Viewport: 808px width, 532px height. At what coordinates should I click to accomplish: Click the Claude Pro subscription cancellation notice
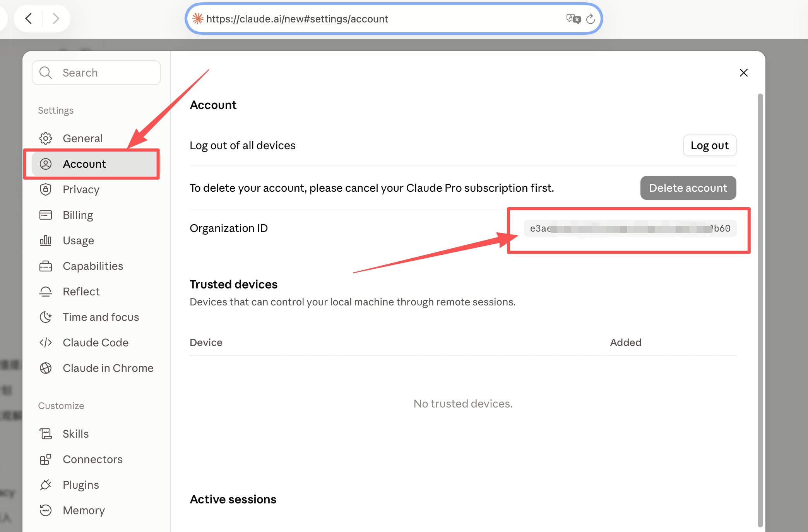[371, 188]
